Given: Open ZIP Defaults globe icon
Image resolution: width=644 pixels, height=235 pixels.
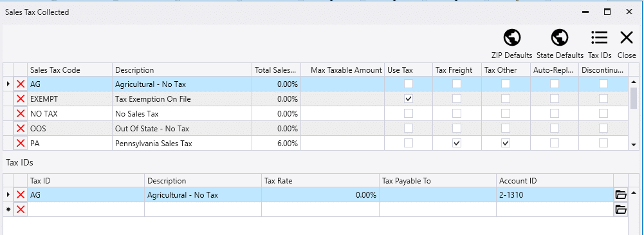Looking at the screenshot, I should [511, 38].
